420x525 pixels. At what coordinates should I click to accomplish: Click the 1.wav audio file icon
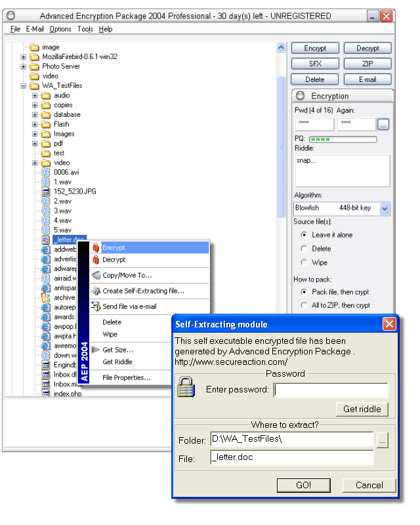(x=45, y=182)
